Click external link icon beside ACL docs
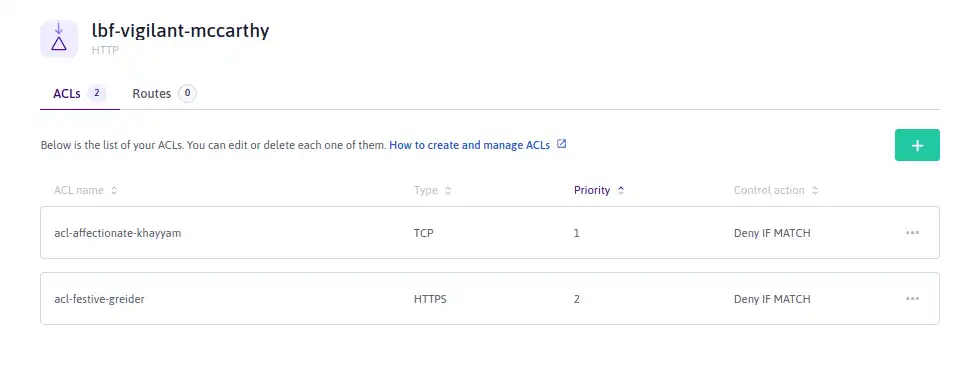 [561, 144]
